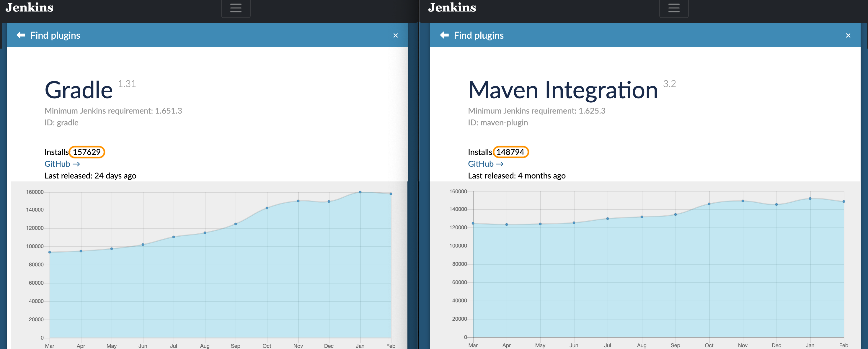Click Dec data point on Maven chart
The width and height of the screenshot is (868, 349).
click(776, 204)
